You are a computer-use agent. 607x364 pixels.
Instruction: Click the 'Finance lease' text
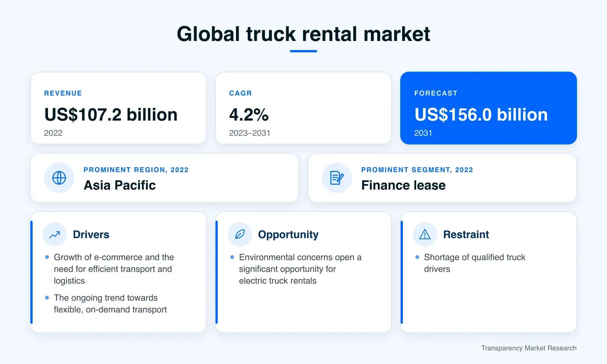[x=403, y=185]
